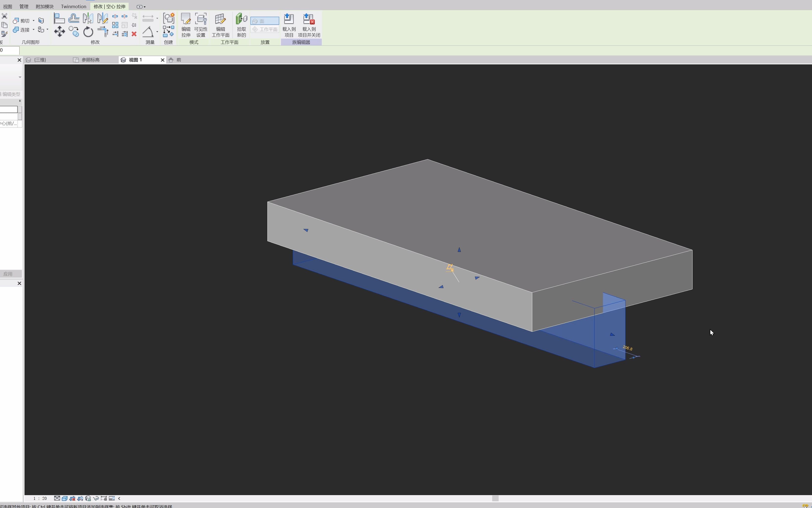Image resolution: width=812 pixels, height=508 pixels.
Task: Toggle temporary hide/isolate glasses icon
Action: 96,498
